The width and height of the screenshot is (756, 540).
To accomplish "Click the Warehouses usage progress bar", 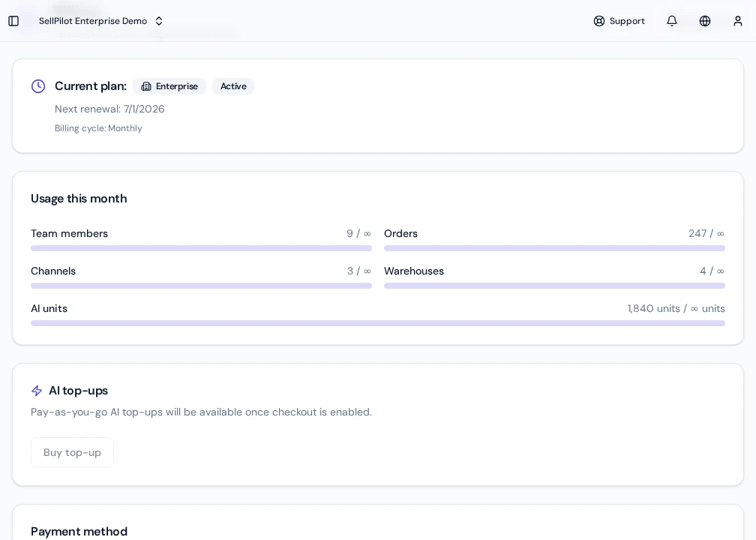I will click(554, 286).
